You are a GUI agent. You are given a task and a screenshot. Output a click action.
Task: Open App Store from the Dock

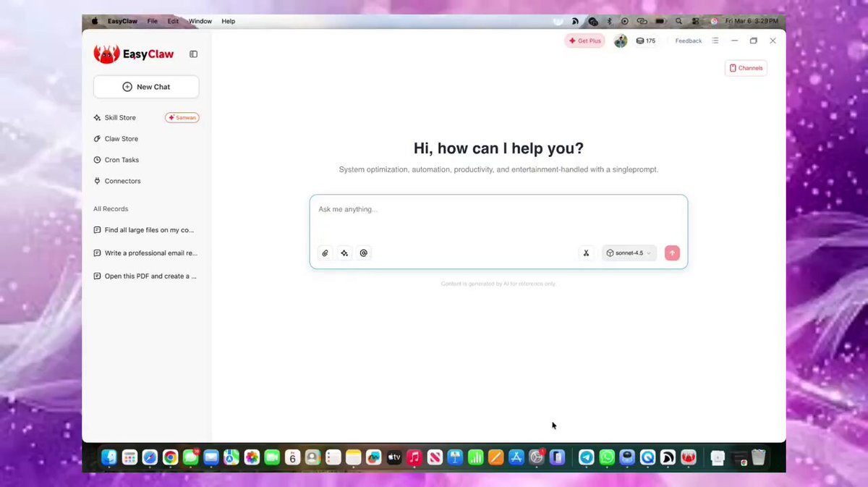click(516, 457)
